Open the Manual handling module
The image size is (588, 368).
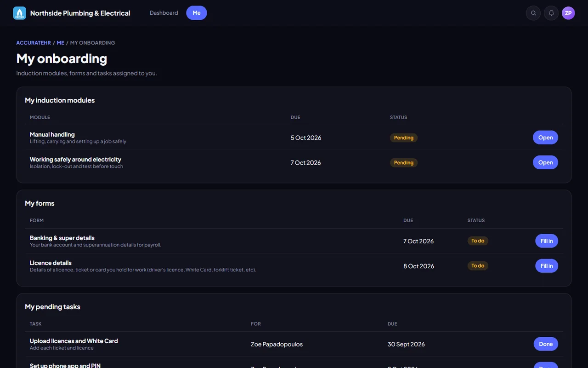[545, 138]
